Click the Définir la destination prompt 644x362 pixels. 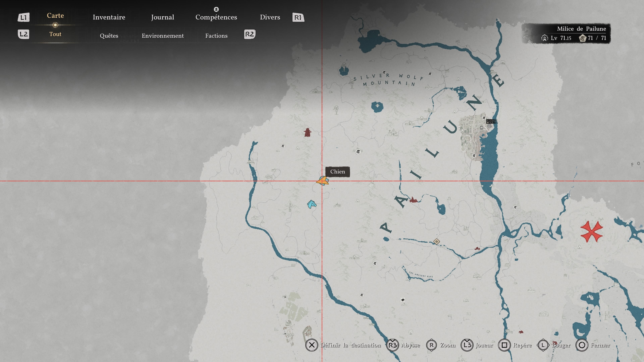pyautogui.click(x=351, y=345)
